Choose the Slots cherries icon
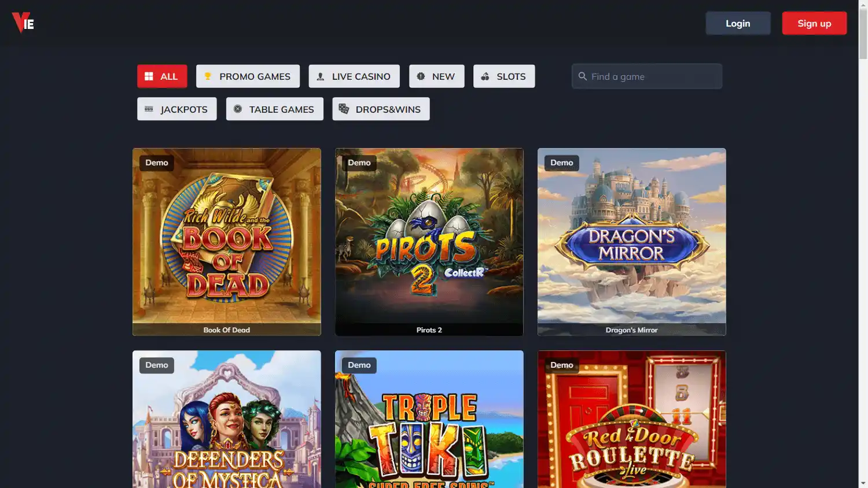 click(x=485, y=76)
